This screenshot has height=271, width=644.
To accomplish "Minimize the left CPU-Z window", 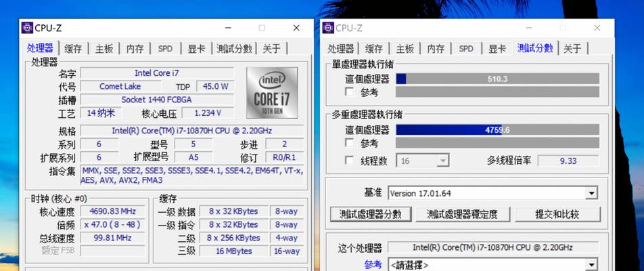I will [229, 28].
